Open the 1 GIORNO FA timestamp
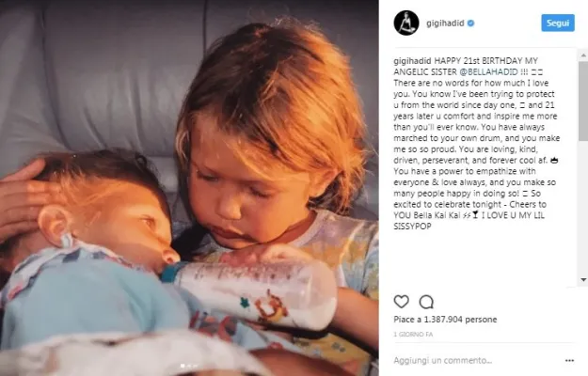 (x=413, y=335)
